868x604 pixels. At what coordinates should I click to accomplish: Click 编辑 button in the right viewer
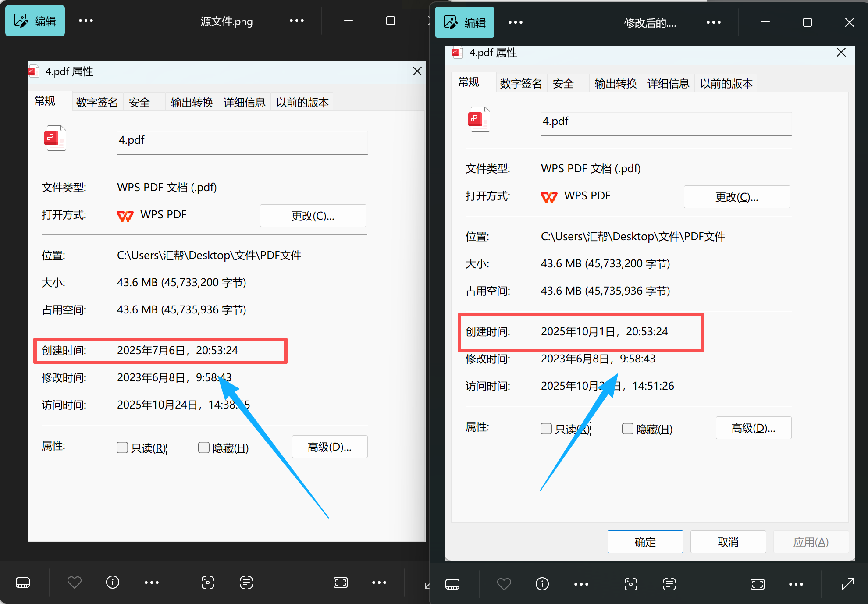click(465, 22)
